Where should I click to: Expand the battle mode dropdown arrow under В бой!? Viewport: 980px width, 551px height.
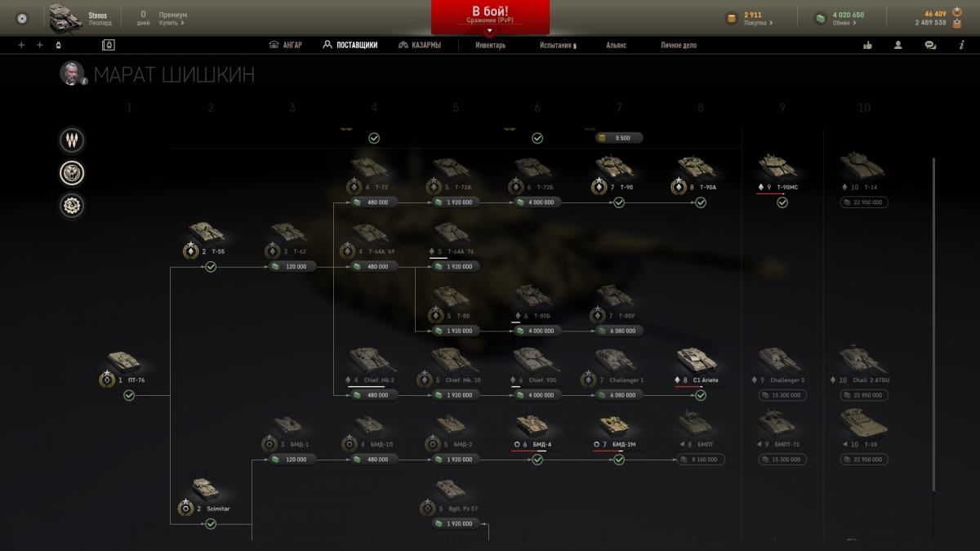(x=490, y=30)
